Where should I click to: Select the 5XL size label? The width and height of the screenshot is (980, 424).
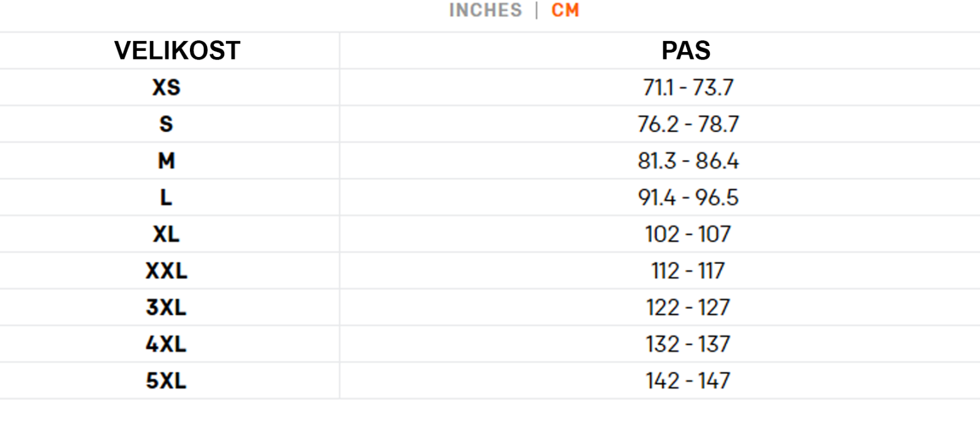166,380
